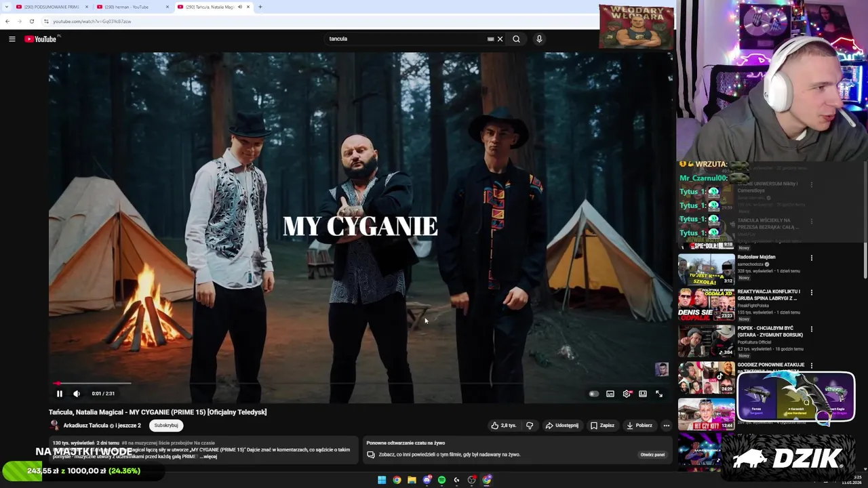This screenshot has height=488, width=868.
Task: Click the address bar URL
Action: [92, 21]
